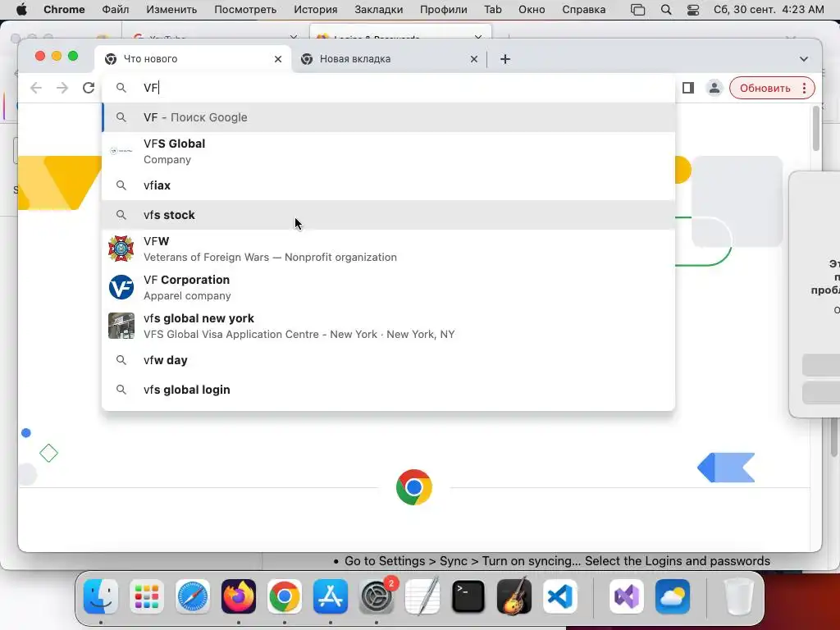Close the Новая вкладка tab
This screenshot has width=840, height=630.
473,59
